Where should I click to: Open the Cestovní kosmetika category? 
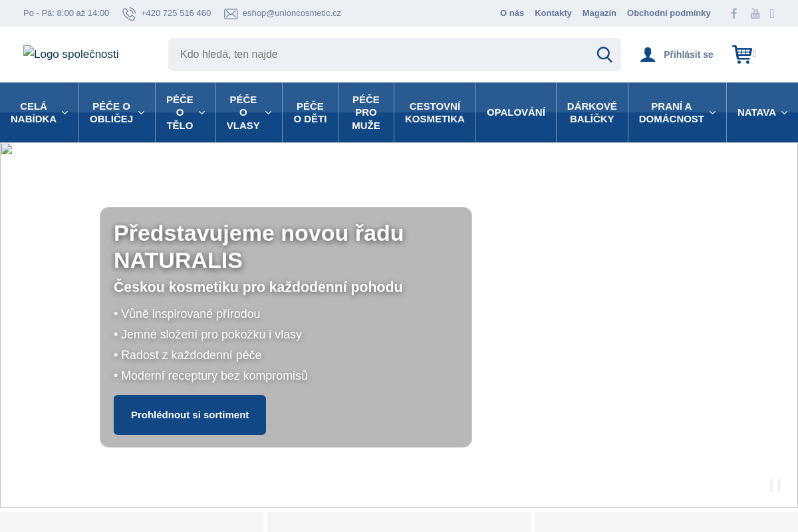click(x=435, y=112)
